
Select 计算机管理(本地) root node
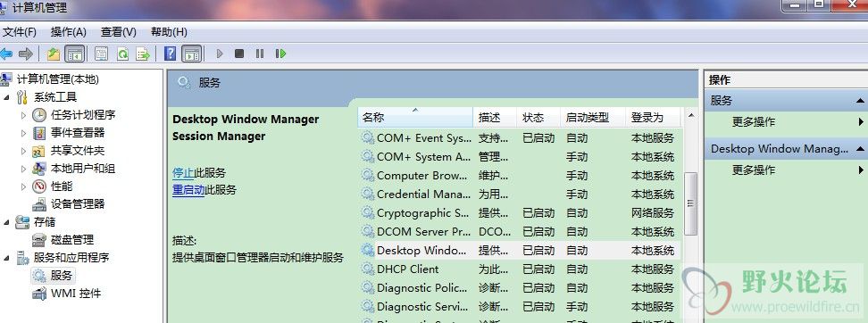point(57,79)
